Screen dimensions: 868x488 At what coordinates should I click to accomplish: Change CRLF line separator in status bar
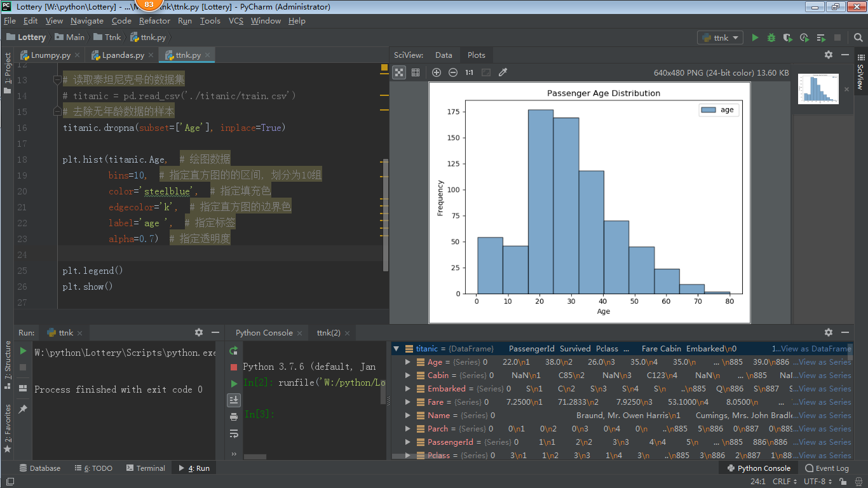[785, 482]
